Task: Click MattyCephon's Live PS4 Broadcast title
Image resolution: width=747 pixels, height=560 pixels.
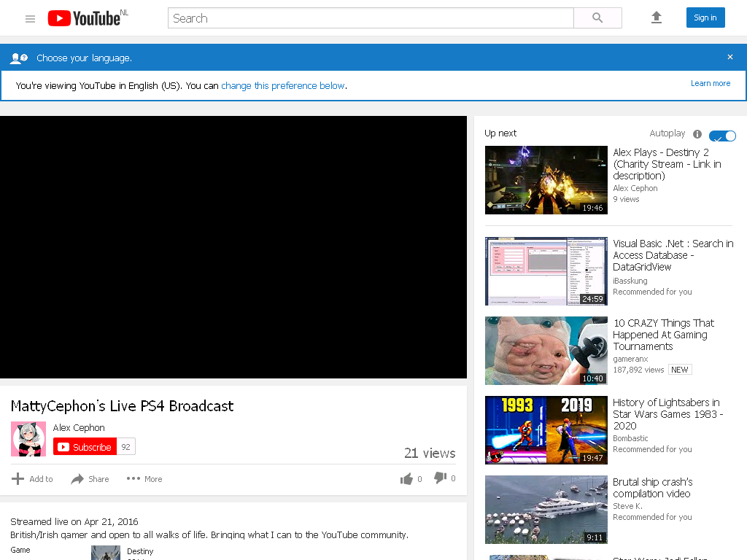Action: coord(122,406)
